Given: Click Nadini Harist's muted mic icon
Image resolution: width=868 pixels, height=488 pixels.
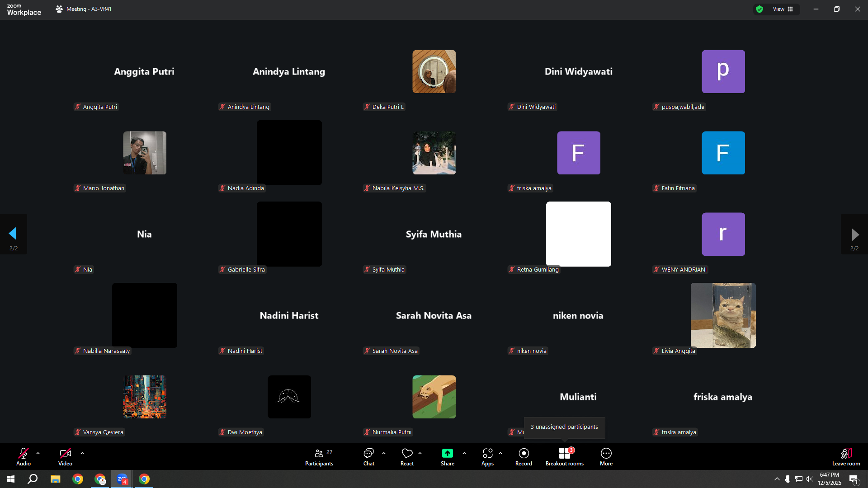Looking at the screenshot, I should pyautogui.click(x=222, y=351).
